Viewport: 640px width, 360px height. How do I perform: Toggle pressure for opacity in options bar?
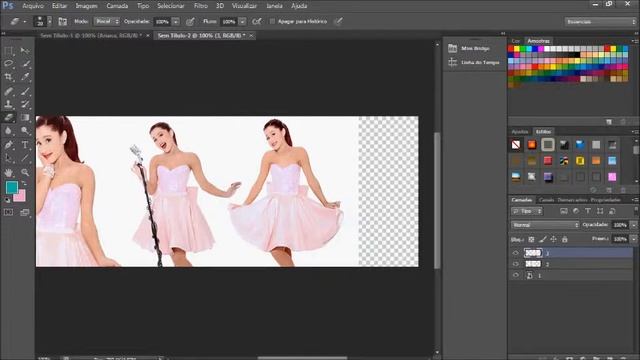190,22
